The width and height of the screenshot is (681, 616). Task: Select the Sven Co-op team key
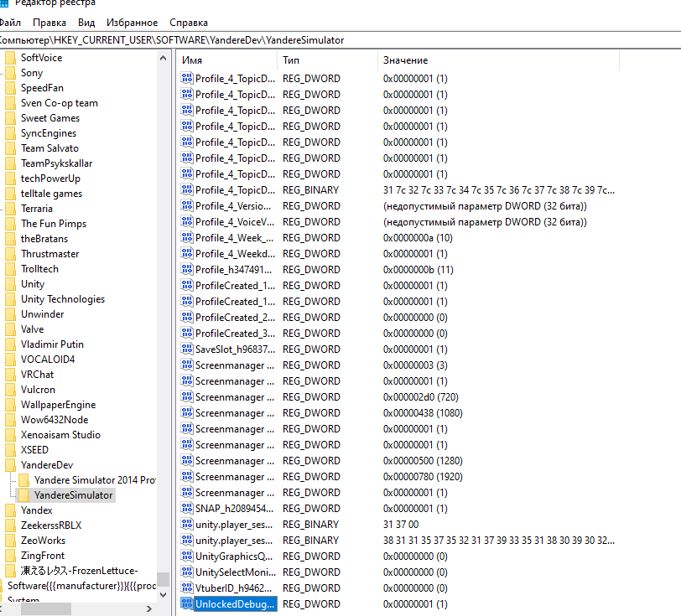pyautogui.click(x=60, y=103)
